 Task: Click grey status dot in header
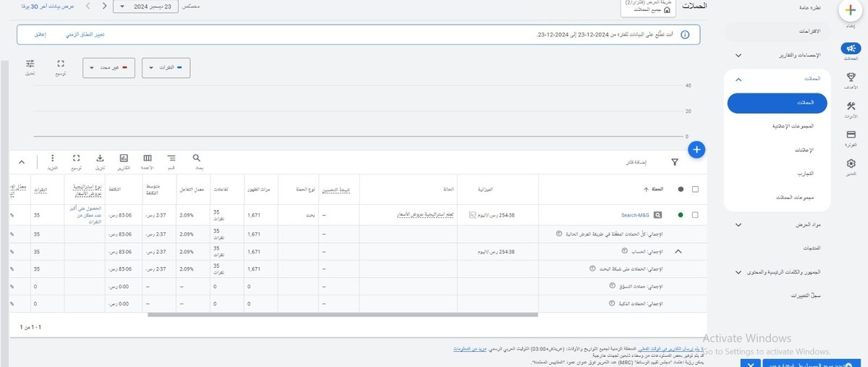pyautogui.click(x=681, y=189)
